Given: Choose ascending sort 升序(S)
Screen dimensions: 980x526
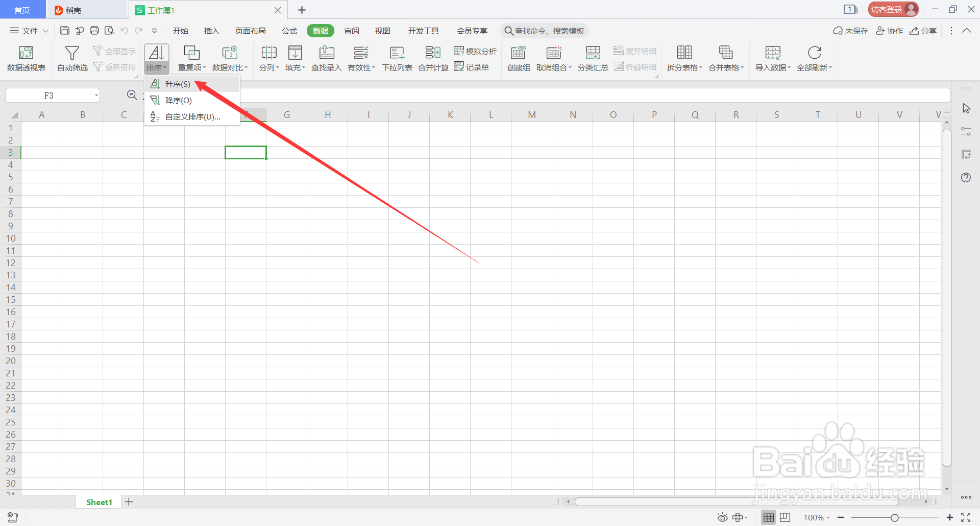Looking at the screenshot, I should coord(192,84).
